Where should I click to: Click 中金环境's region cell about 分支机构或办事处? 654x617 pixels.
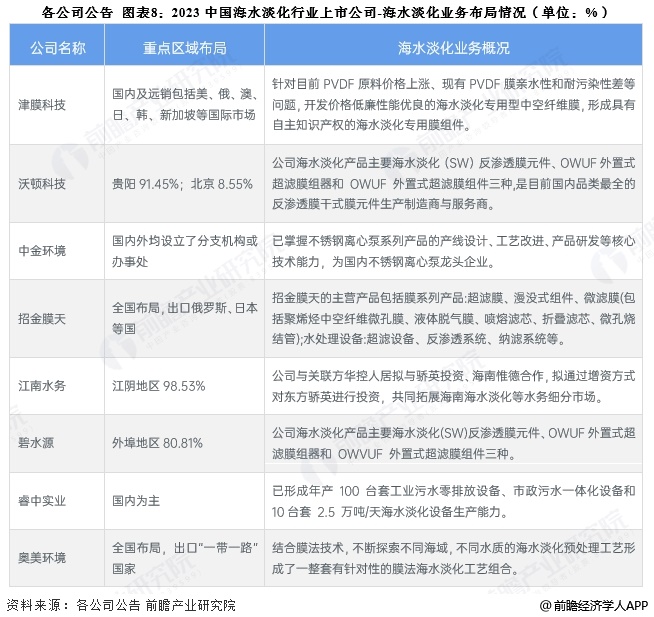click(185, 251)
